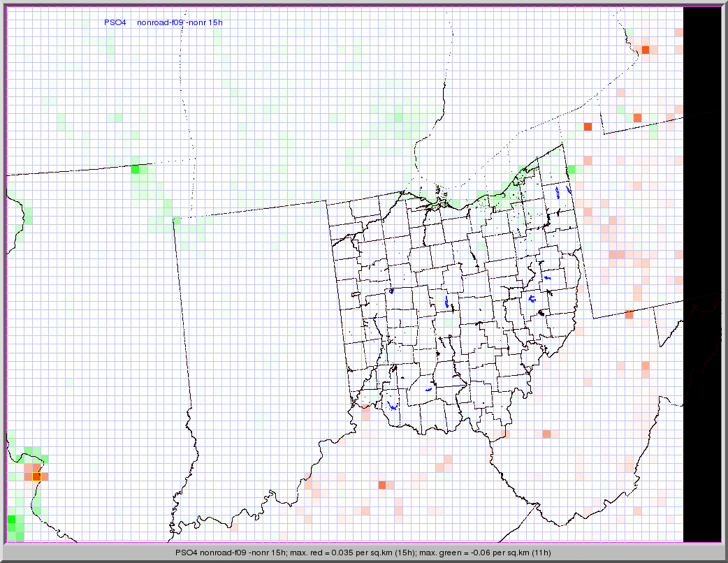Click the blue lake marker in south-central Ohio
Viewport: 728px width, 563px height.
(429, 388)
